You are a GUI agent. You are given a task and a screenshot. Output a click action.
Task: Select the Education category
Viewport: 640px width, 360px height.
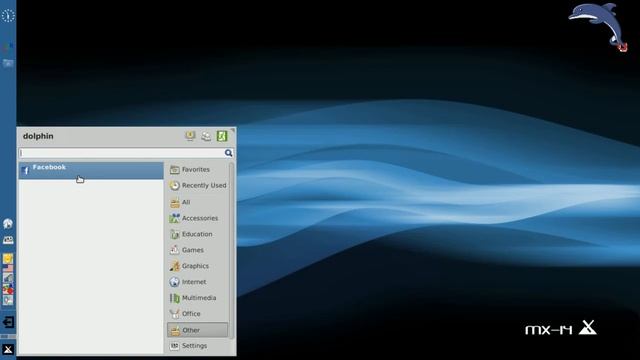pyautogui.click(x=198, y=234)
